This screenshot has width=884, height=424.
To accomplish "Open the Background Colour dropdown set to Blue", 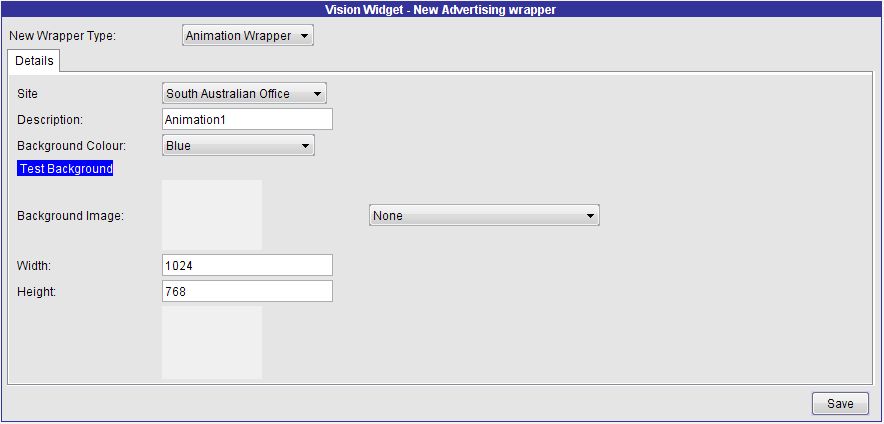I will [x=238, y=146].
